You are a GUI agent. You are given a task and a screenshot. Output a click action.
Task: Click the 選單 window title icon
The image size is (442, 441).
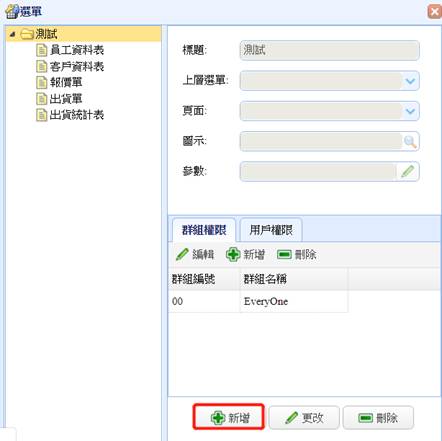click(12, 11)
